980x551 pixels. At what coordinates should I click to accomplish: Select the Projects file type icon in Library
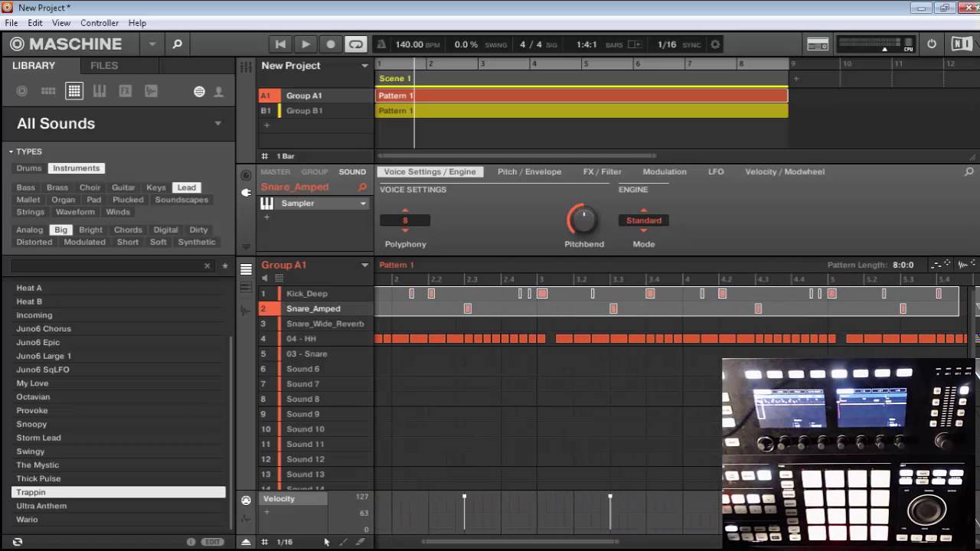click(22, 91)
